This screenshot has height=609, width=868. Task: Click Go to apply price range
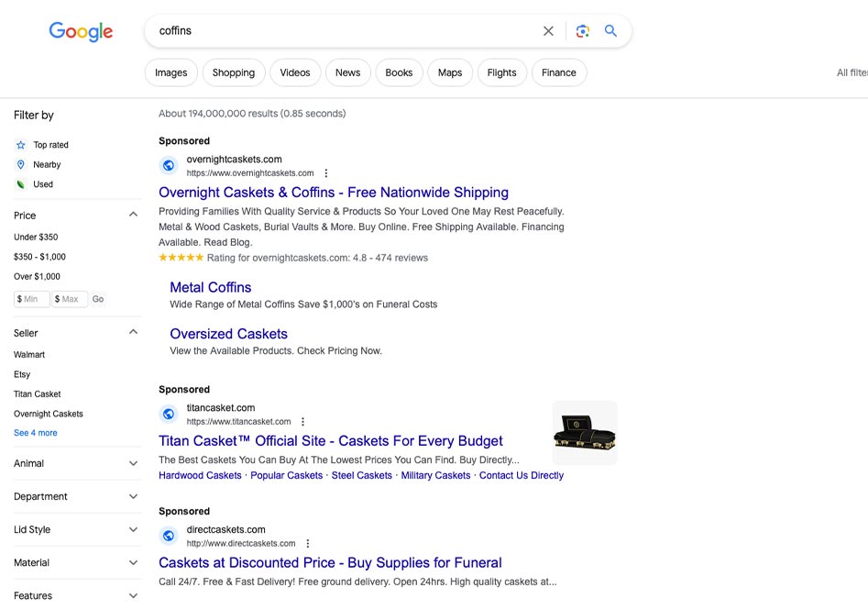click(x=98, y=299)
